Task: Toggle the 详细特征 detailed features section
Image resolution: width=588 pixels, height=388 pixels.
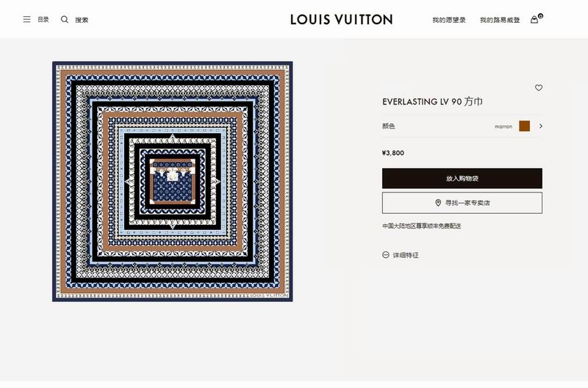Action: [406, 255]
